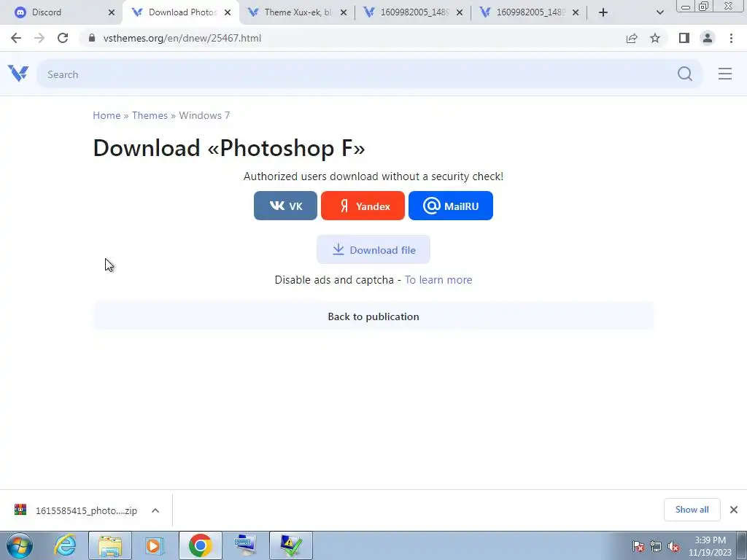Open a new browser tab
The image size is (747, 560).
[x=603, y=12]
